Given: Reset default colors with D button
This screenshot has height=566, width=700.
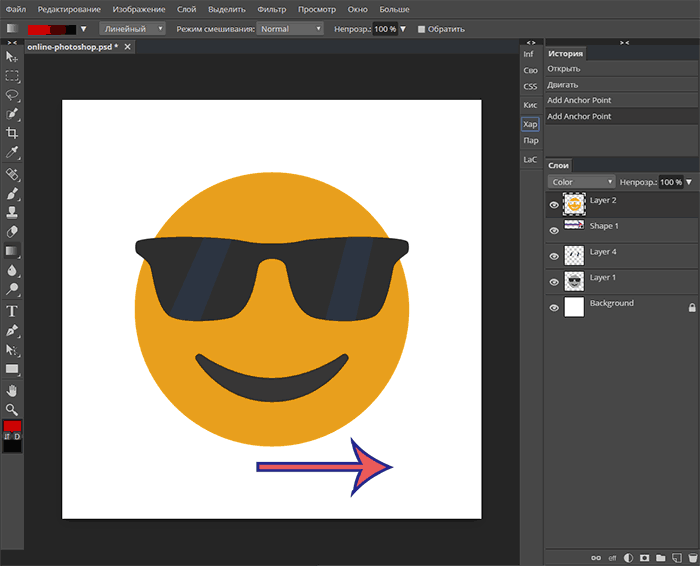Looking at the screenshot, I should (17, 436).
